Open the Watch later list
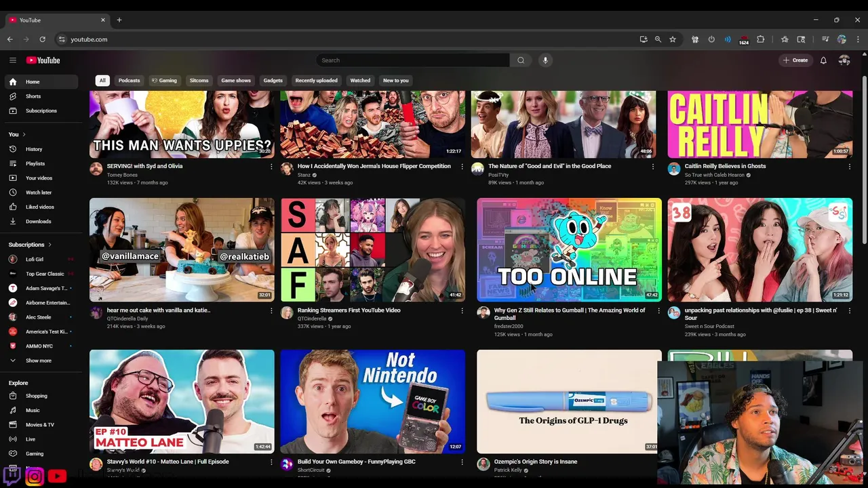The height and width of the screenshot is (488, 868). tap(41, 192)
